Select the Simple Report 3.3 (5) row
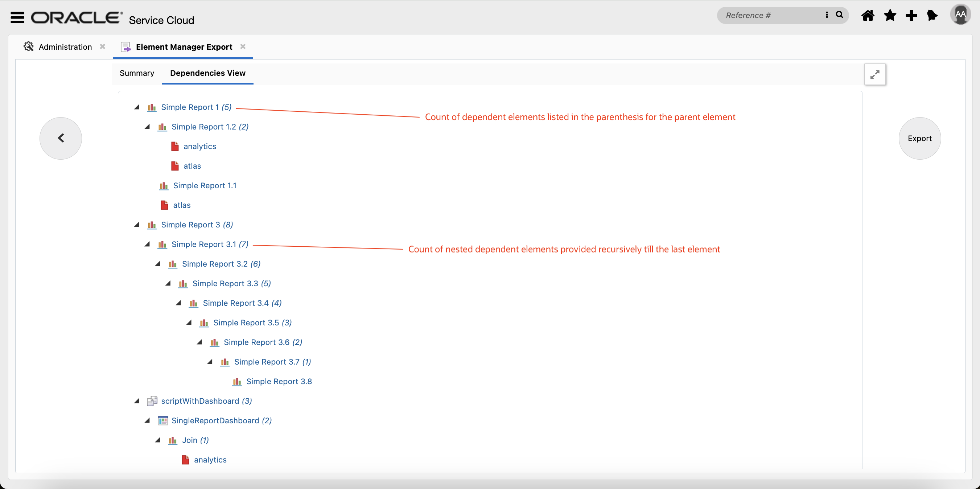This screenshot has height=489, width=980. click(232, 284)
